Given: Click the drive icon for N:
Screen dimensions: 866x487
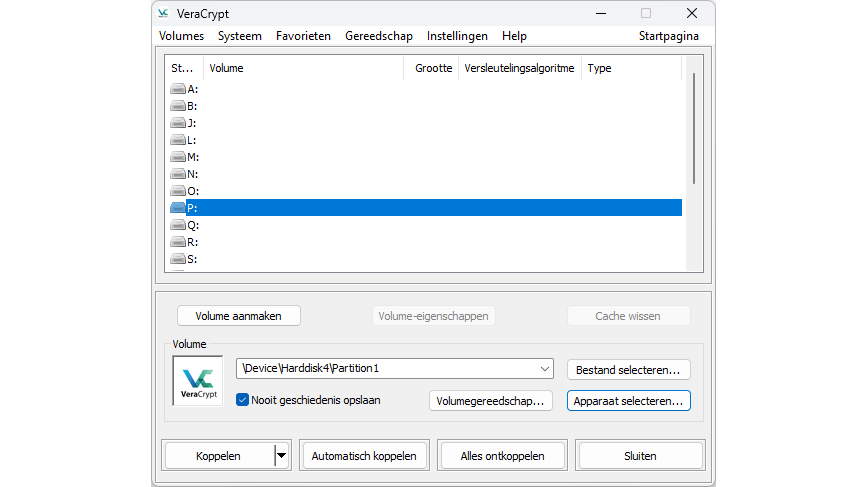Looking at the screenshot, I should 178,174.
